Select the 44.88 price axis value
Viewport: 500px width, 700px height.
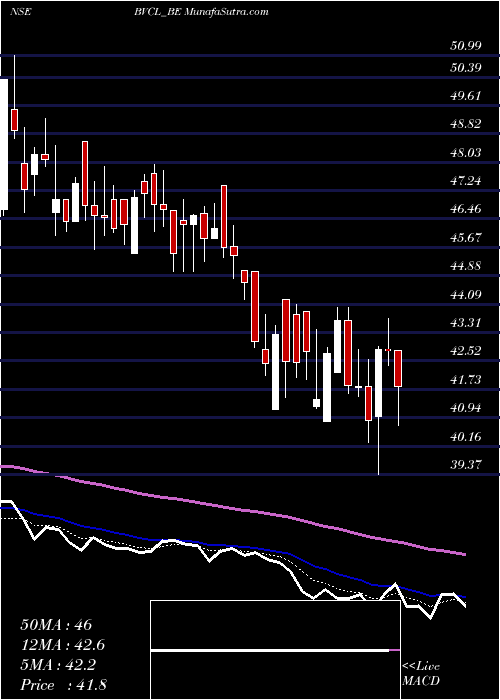[466, 266]
